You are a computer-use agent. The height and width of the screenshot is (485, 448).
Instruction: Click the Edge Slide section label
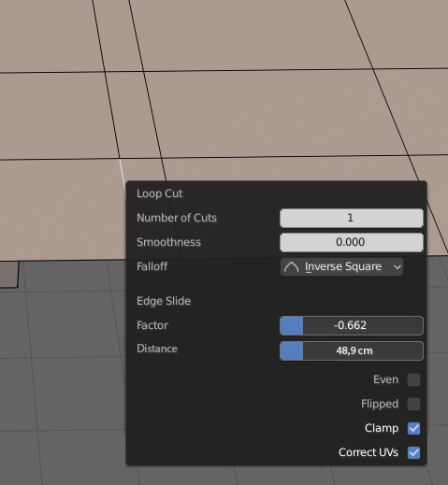click(164, 301)
